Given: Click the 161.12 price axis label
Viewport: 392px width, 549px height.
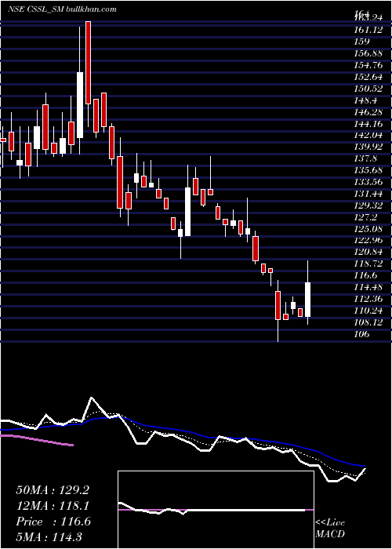Looking at the screenshot, I should (368, 30).
